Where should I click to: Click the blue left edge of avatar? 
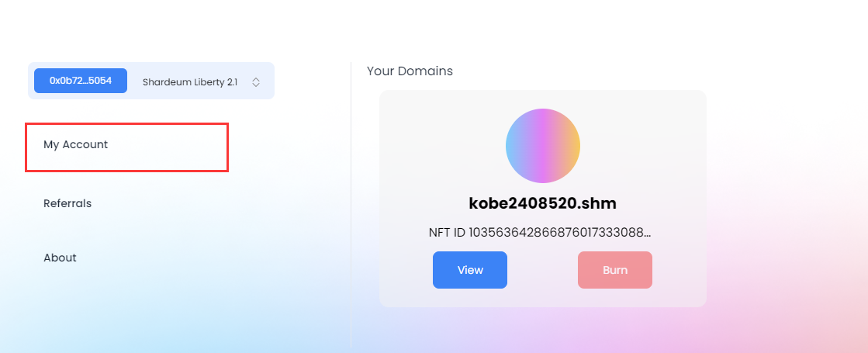coord(510,146)
